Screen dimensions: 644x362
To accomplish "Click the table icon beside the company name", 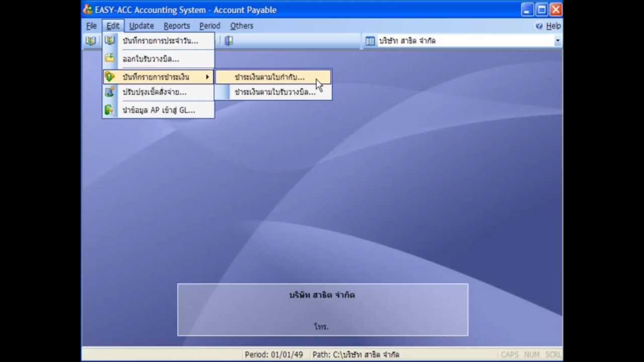I will point(370,41).
